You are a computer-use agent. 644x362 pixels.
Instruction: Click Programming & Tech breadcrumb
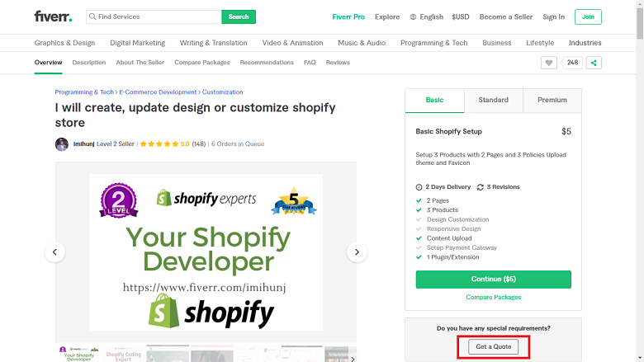(84, 92)
